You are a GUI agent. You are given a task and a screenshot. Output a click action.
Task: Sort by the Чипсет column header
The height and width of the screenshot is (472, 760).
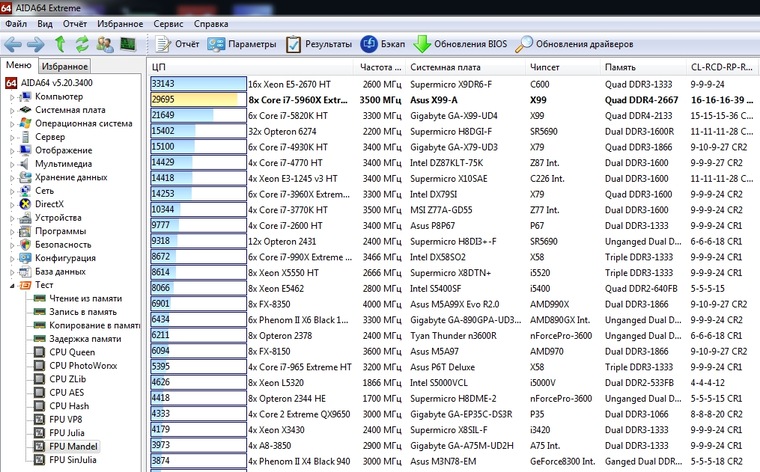(562, 67)
